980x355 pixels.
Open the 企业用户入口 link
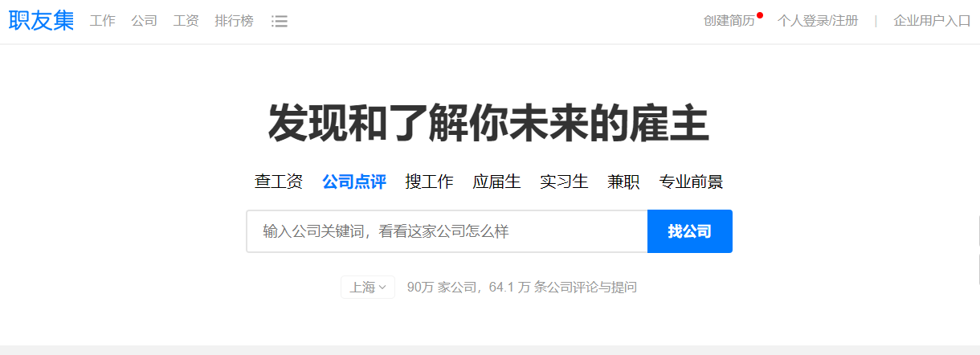point(933,21)
